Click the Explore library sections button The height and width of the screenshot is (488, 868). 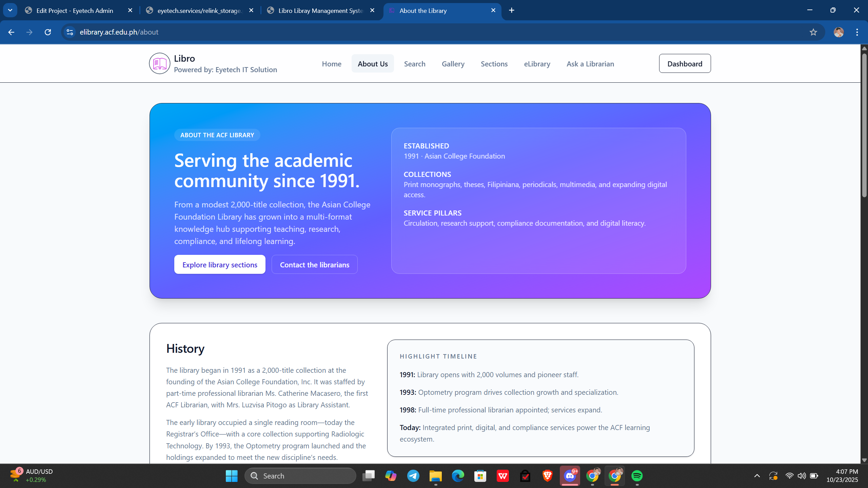(x=220, y=265)
